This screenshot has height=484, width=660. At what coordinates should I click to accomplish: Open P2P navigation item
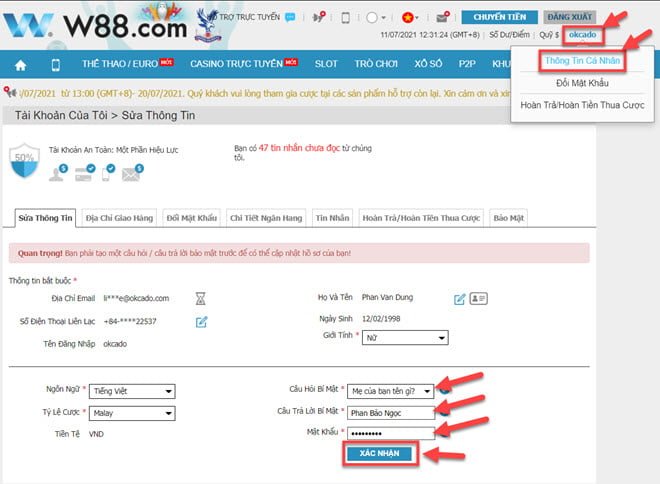click(467, 64)
